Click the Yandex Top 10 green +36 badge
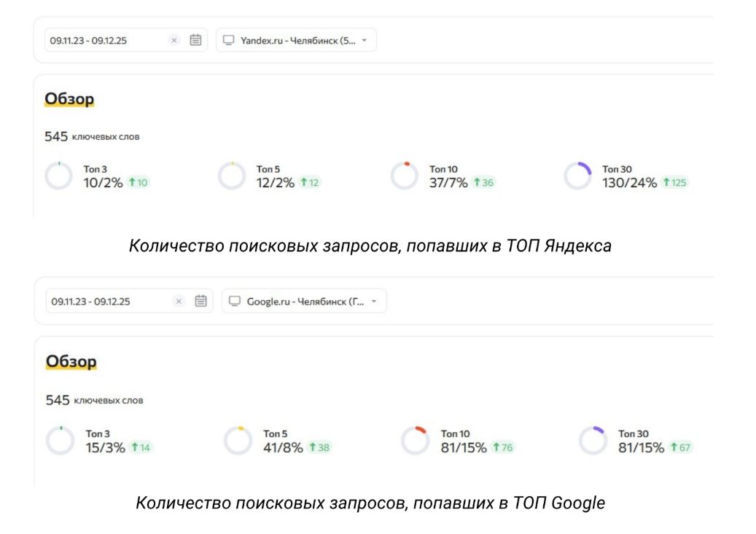 click(483, 183)
